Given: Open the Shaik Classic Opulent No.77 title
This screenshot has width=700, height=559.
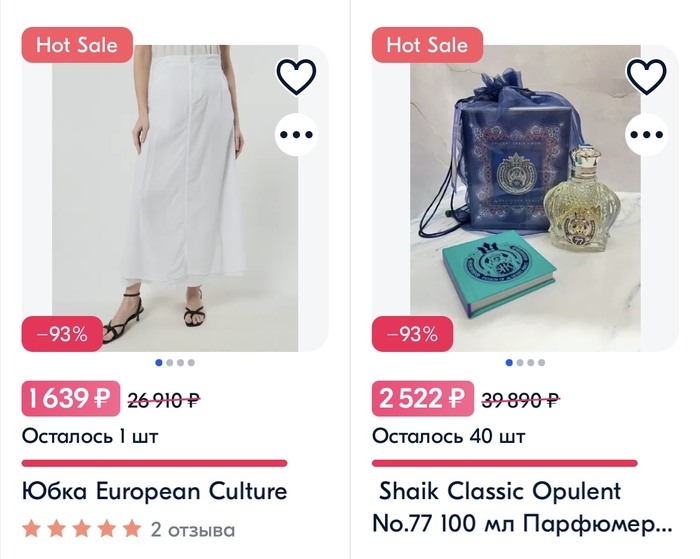Looking at the screenshot, I should pos(522,507).
